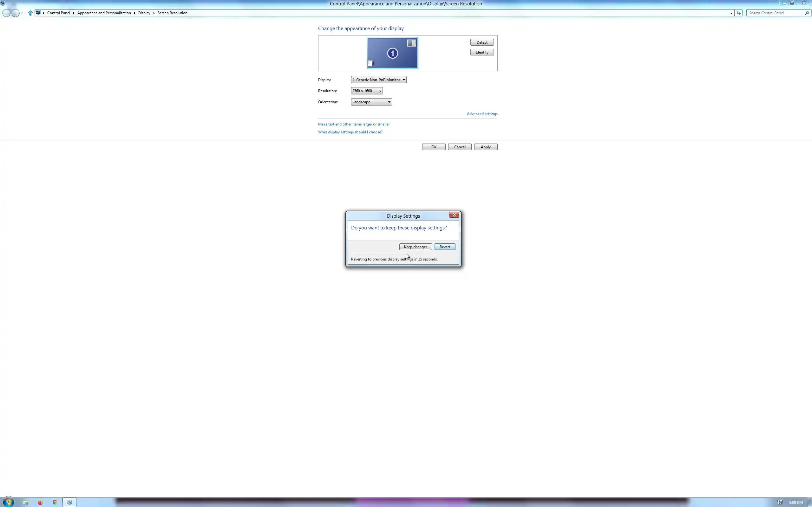Launch Chrome from the taskbar
Screen dimensions: 812x507
point(55,502)
